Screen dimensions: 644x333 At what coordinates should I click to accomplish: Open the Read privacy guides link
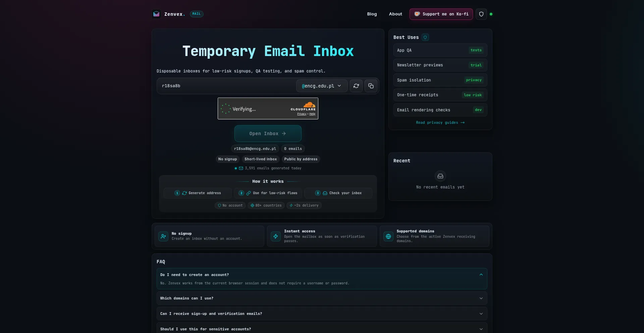tap(440, 123)
